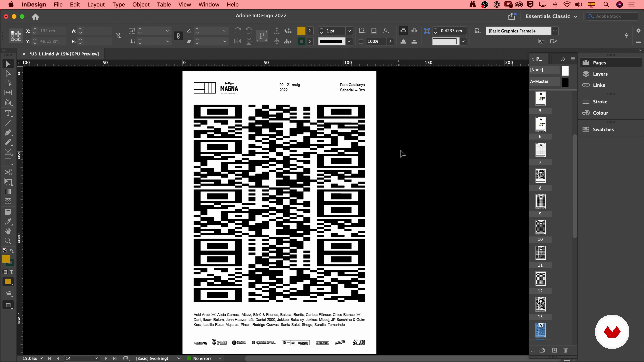Toggle constrain proportions for width and height

(119, 36)
